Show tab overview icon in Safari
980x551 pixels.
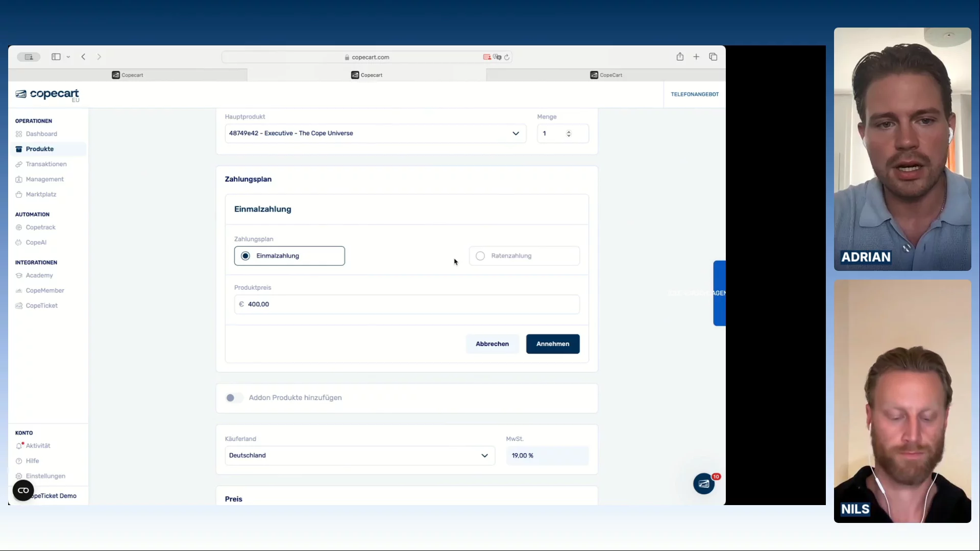713,57
